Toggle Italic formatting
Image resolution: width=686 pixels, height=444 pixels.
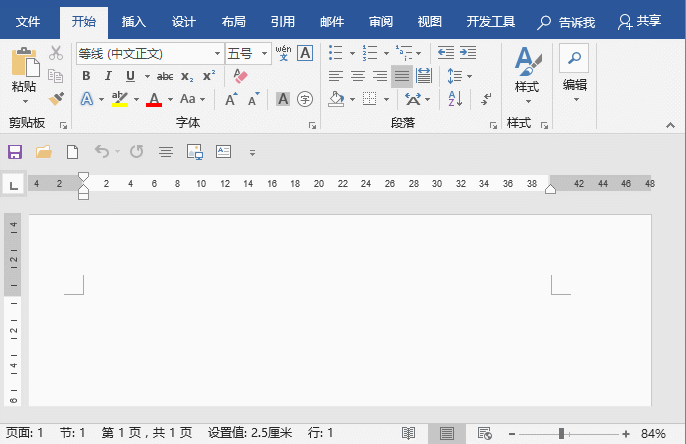pos(108,76)
